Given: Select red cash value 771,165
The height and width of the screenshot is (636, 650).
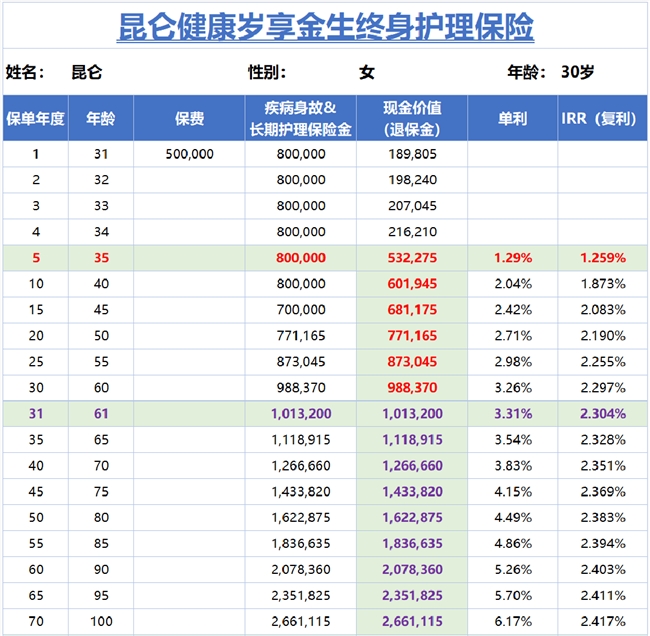Looking at the screenshot, I should 412,336.
